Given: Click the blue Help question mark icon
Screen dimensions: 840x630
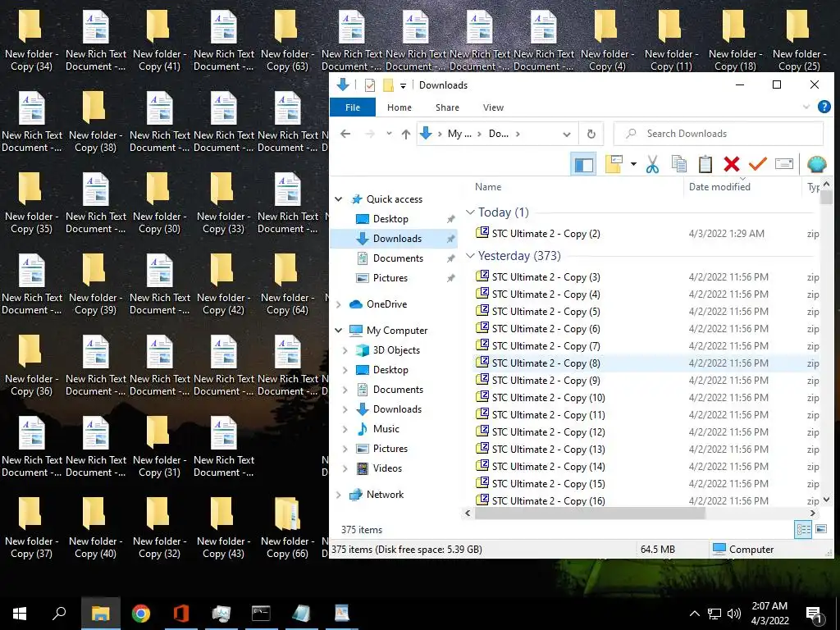Looking at the screenshot, I should coord(824,107).
